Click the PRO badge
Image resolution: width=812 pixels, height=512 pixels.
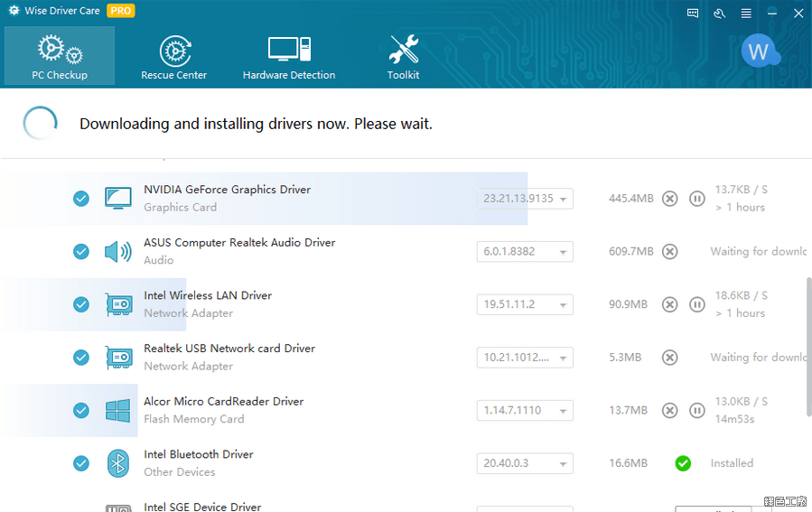121,10
